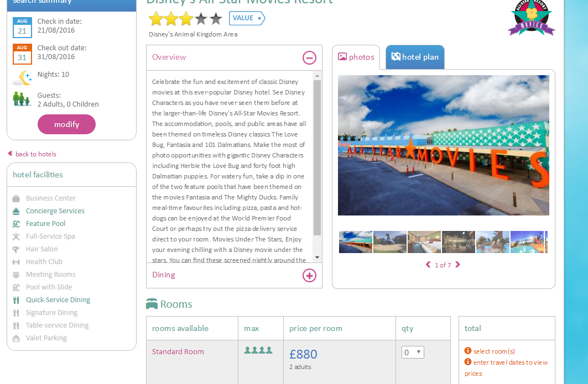Screen dimensions: 588x384
Task: Select the fourth dark interior thumbnail
Action: coord(459,242)
